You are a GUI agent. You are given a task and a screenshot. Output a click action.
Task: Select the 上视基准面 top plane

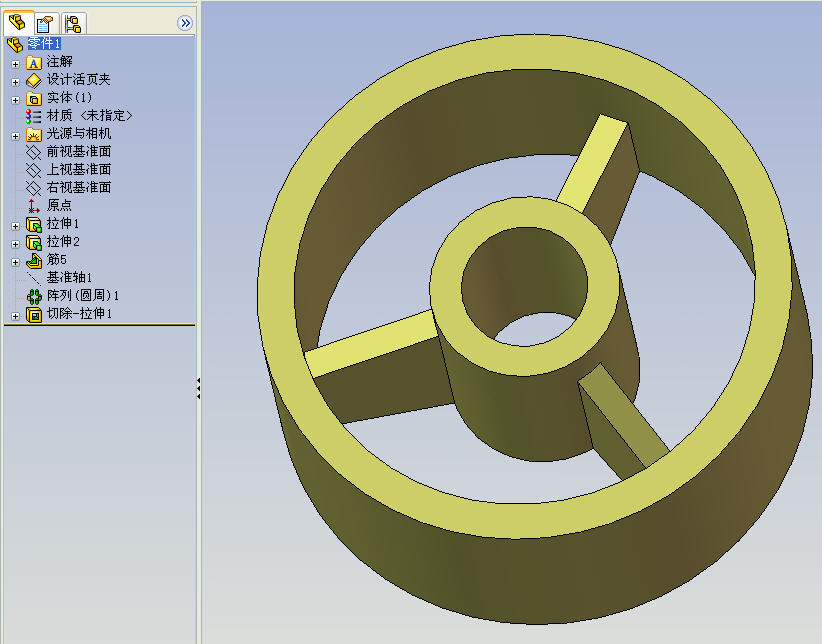click(79, 169)
